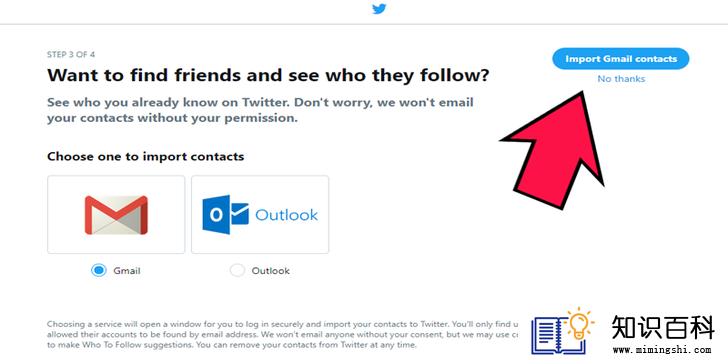Click the See who you already know description
This screenshot has width=728, height=364.
(260, 110)
